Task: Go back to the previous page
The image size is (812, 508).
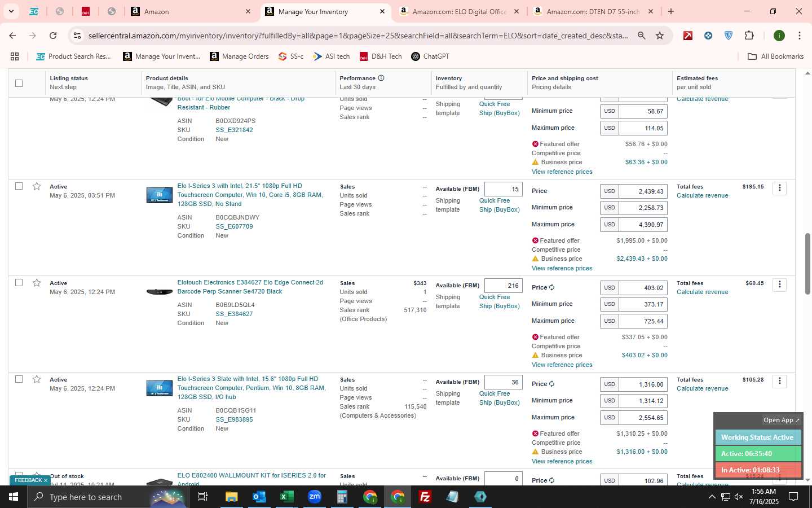Action: pos(12,36)
